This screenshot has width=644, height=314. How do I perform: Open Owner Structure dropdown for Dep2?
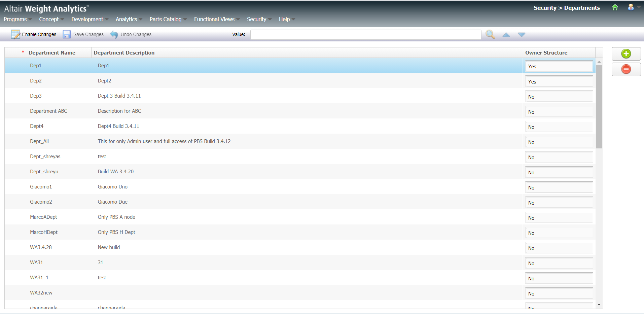(x=559, y=81)
